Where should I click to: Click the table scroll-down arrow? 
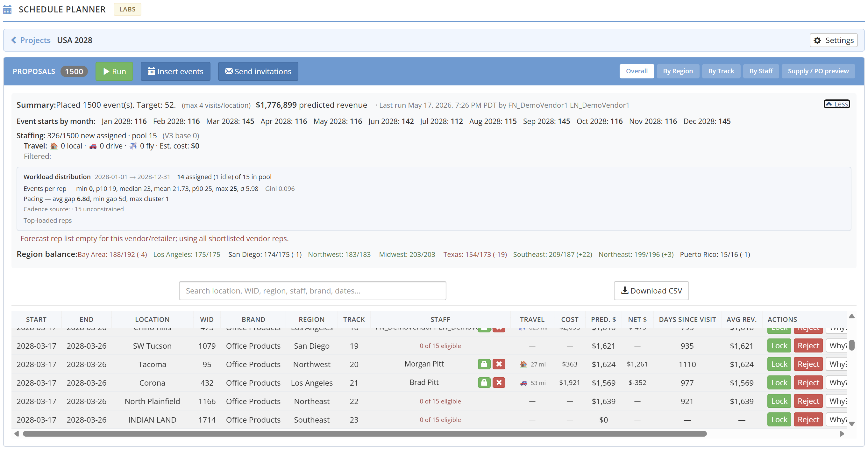tap(851, 424)
